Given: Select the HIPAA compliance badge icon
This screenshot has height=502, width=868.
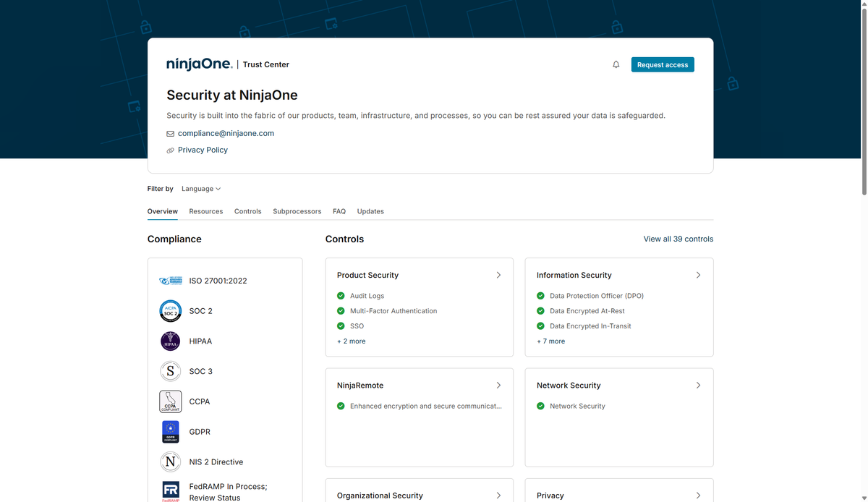Looking at the screenshot, I should click(x=171, y=341).
